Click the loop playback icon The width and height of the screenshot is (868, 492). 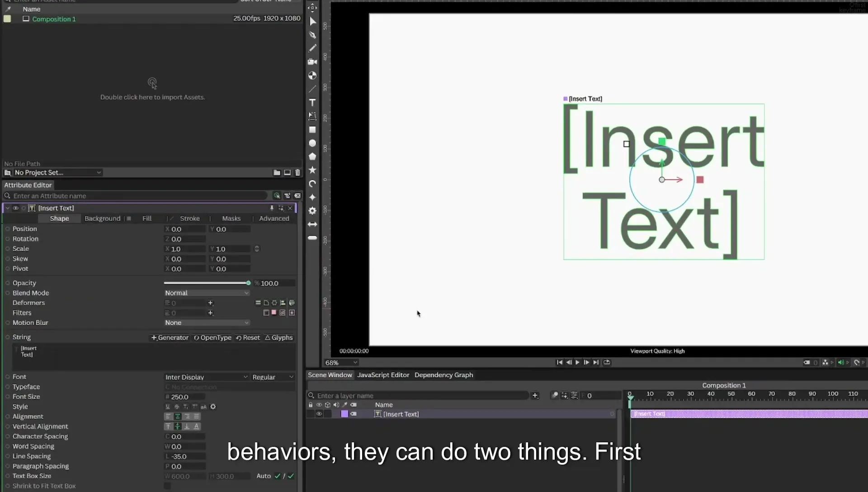(x=607, y=362)
